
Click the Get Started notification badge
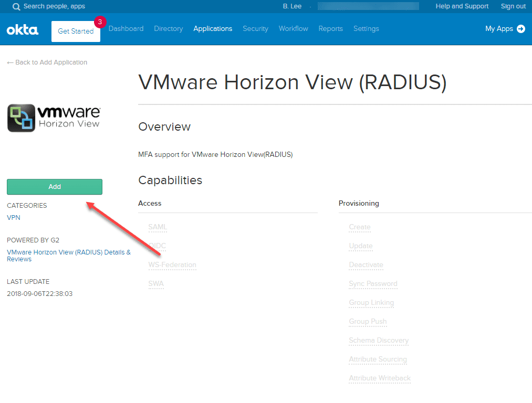[100, 22]
